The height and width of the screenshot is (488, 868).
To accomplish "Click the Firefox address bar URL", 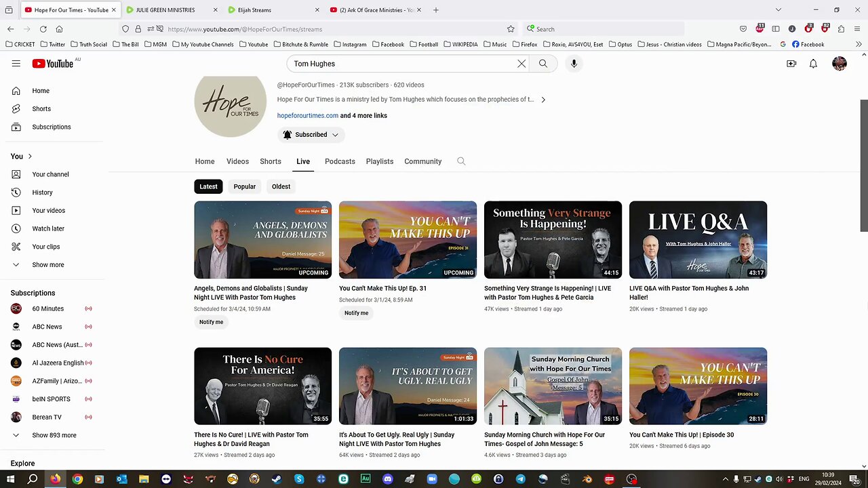I will (245, 29).
